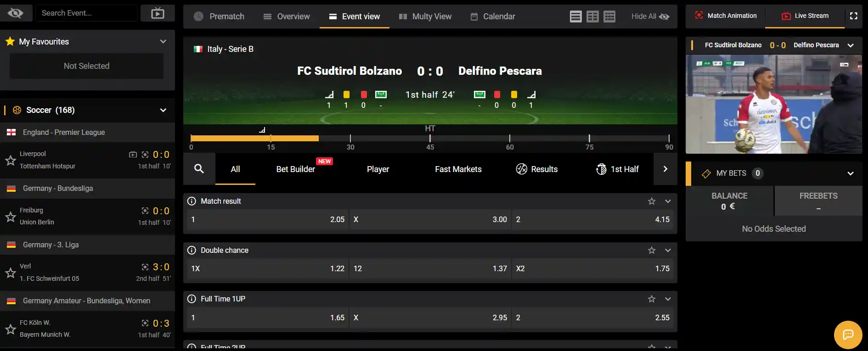Viewport: 868px width, 351px height.
Task: Expand the FC Sudtirol Bolzano match selector
Action: (x=851, y=45)
